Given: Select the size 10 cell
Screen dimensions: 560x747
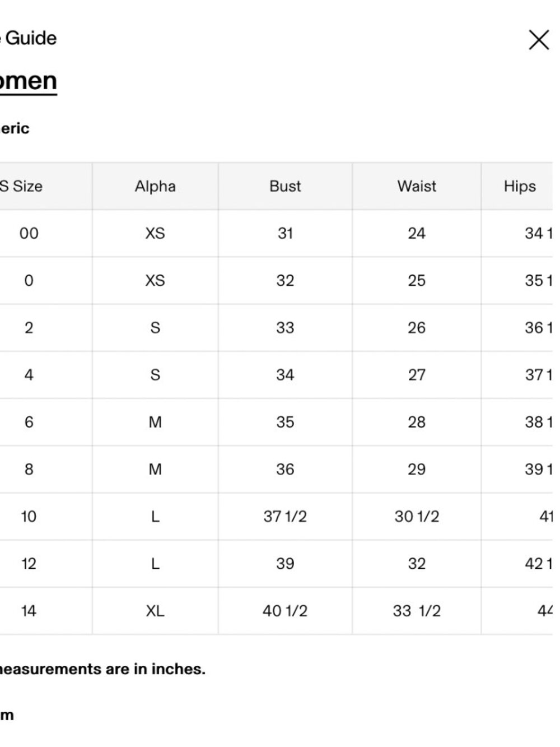Looking at the screenshot, I should pyautogui.click(x=29, y=517).
